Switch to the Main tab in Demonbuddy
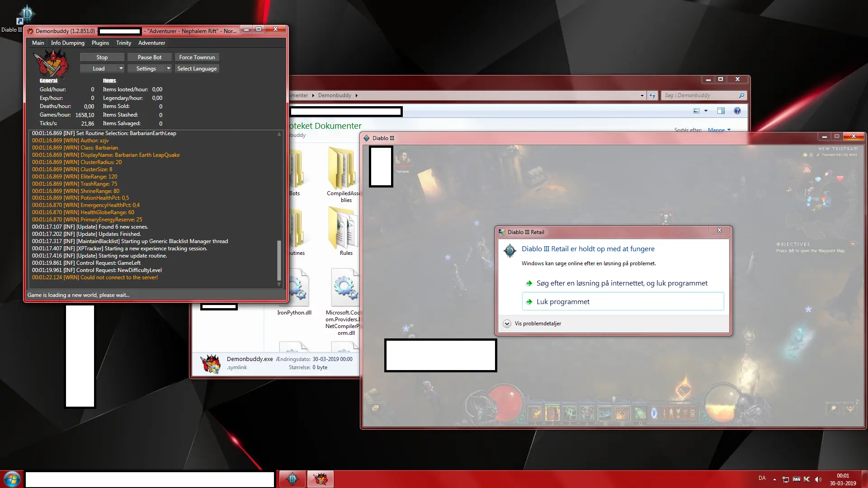Image resolution: width=868 pixels, height=488 pixels. pyautogui.click(x=38, y=43)
